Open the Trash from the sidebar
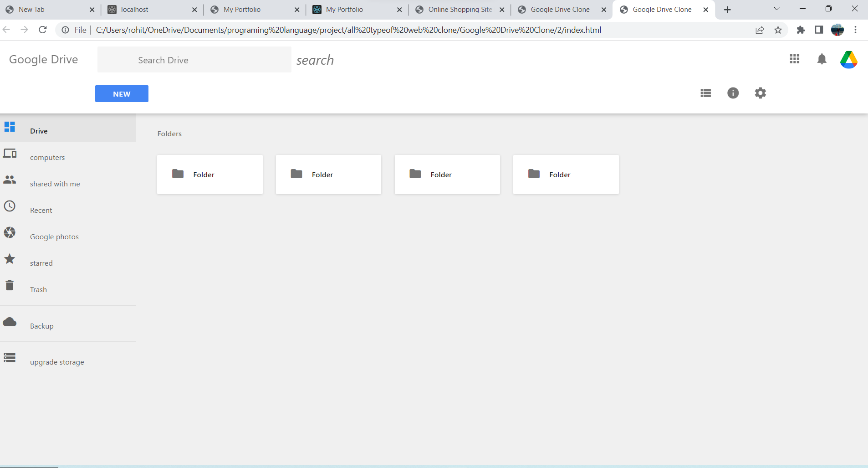Image resolution: width=868 pixels, height=468 pixels. point(38,289)
